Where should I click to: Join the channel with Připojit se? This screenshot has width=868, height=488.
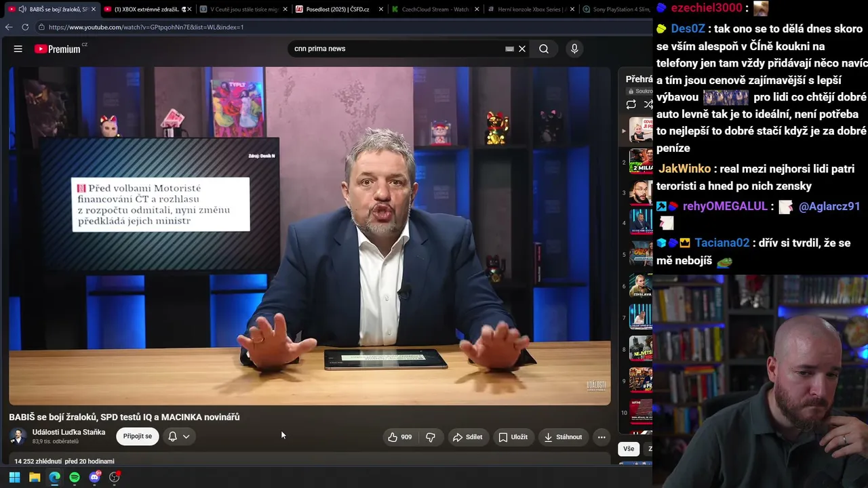(x=138, y=436)
